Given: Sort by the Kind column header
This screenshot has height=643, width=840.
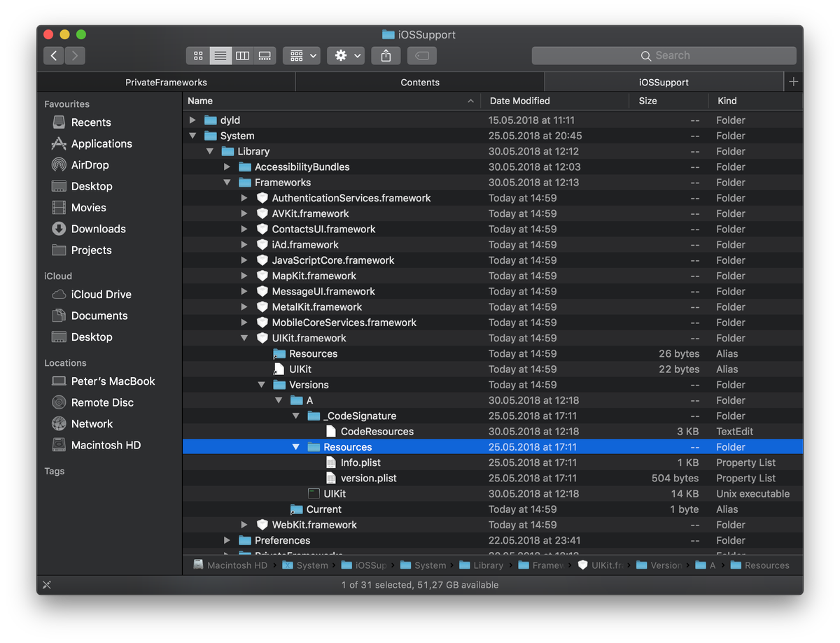Looking at the screenshot, I should click(755, 101).
